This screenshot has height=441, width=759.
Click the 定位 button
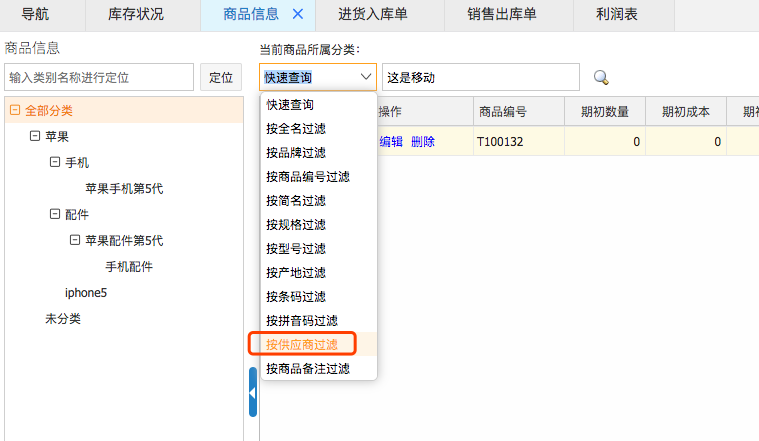(220, 77)
